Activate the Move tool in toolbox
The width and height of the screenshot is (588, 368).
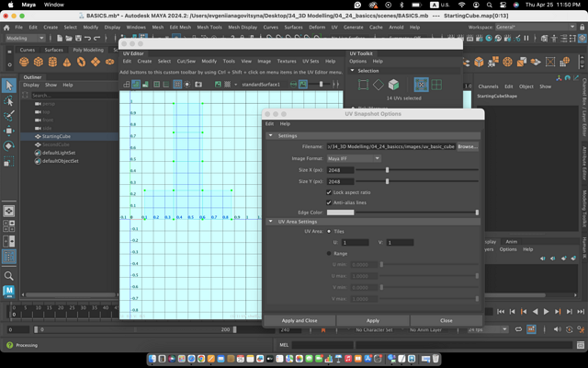pyautogui.click(x=9, y=131)
